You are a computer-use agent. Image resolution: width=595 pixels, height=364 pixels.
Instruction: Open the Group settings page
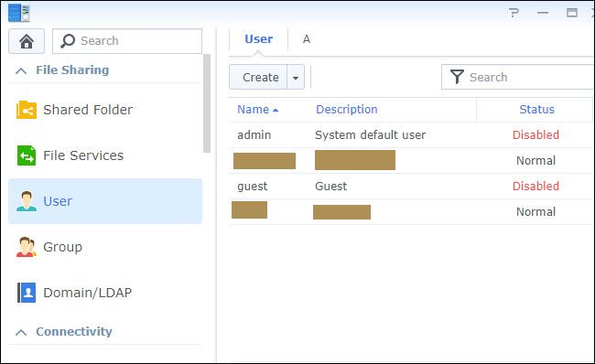pyautogui.click(x=105, y=247)
